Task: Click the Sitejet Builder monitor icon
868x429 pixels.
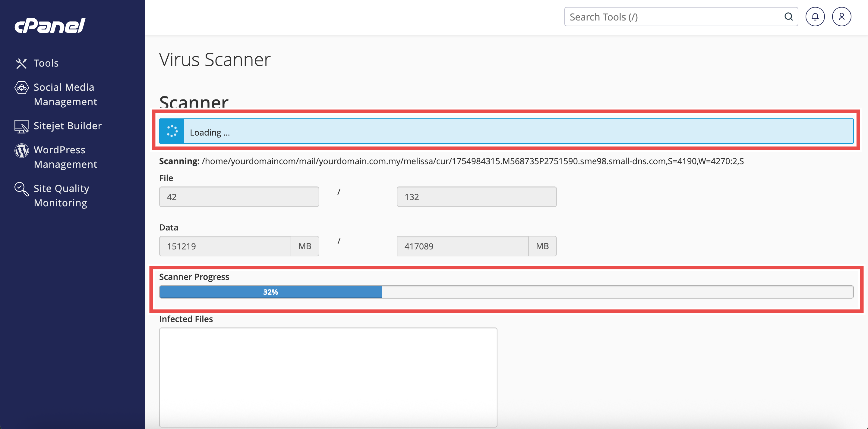Action: (x=22, y=126)
